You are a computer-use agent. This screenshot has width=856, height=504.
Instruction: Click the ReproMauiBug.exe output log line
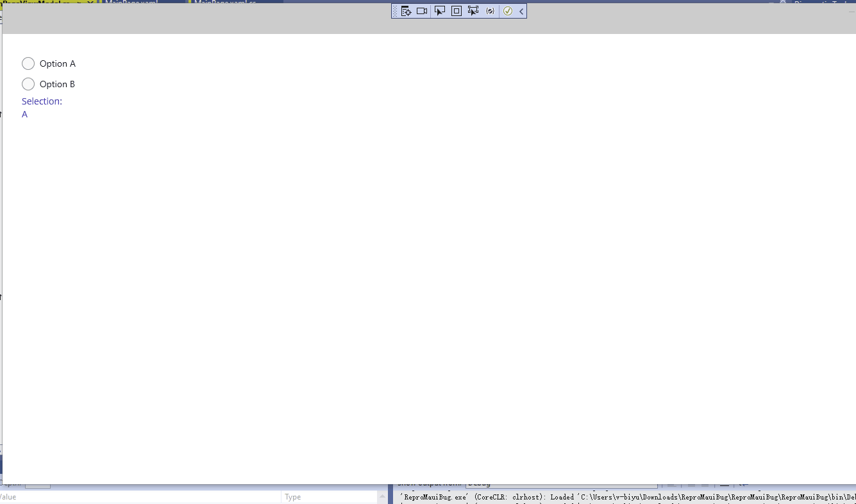click(x=577, y=496)
